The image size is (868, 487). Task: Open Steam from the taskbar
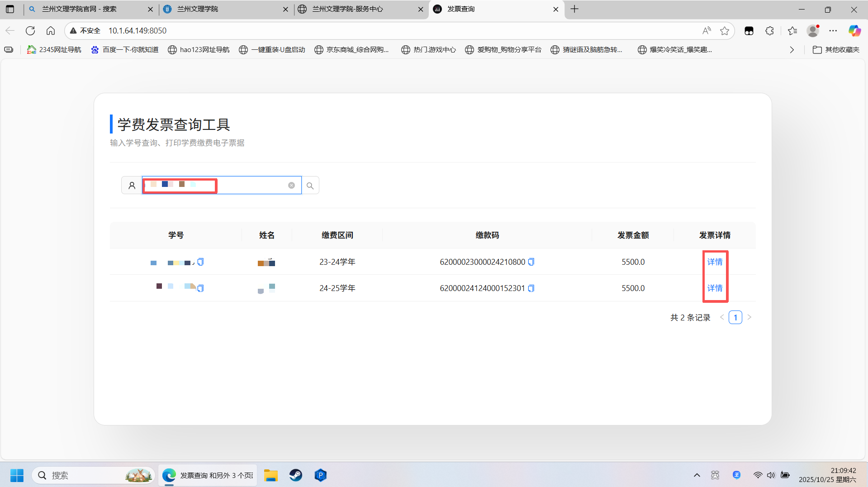tap(296, 475)
